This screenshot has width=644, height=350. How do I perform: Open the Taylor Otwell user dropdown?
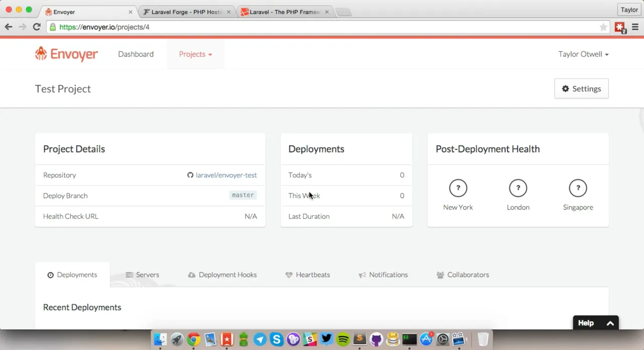click(x=583, y=54)
